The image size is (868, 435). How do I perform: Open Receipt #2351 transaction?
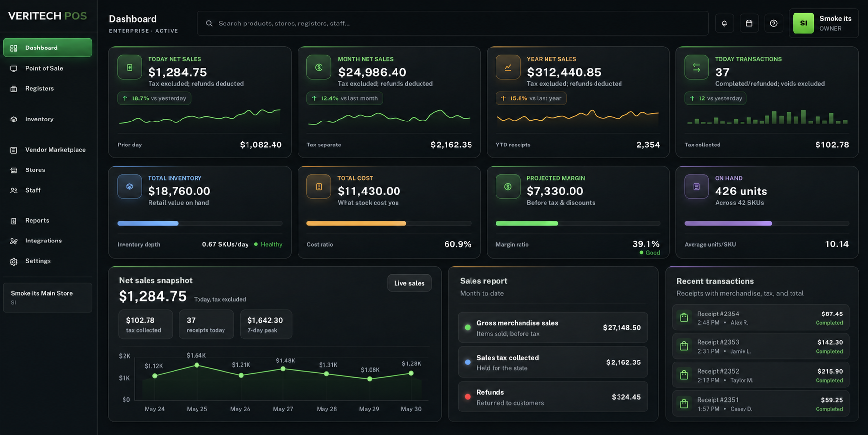pos(761,404)
